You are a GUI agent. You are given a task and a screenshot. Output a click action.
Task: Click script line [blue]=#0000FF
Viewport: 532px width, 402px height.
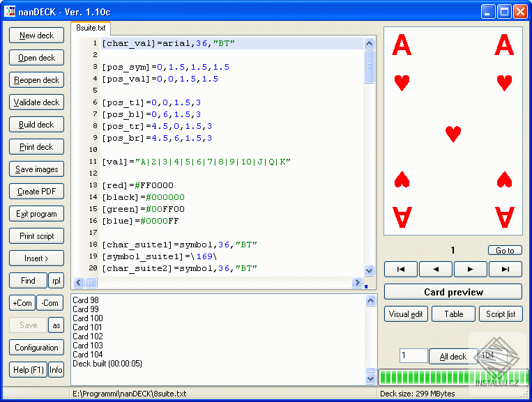tap(140, 221)
